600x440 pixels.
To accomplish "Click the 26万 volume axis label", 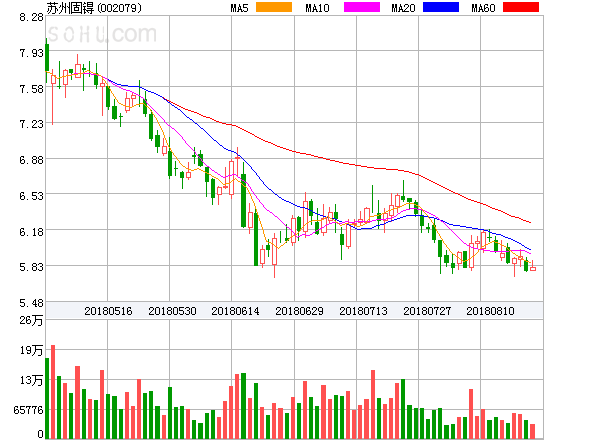I will [31, 321].
